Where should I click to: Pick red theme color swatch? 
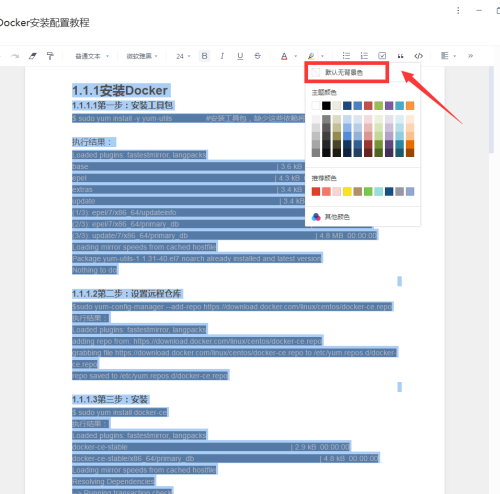[368, 106]
